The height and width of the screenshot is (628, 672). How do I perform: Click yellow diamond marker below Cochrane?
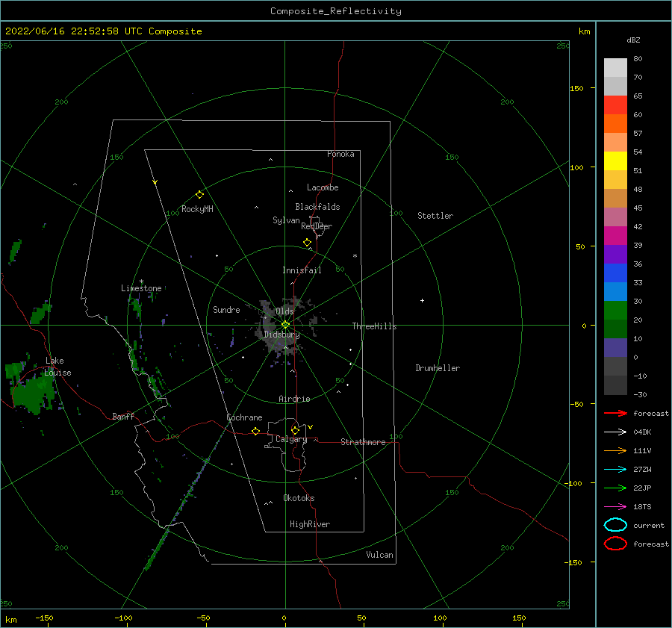point(256,432)
